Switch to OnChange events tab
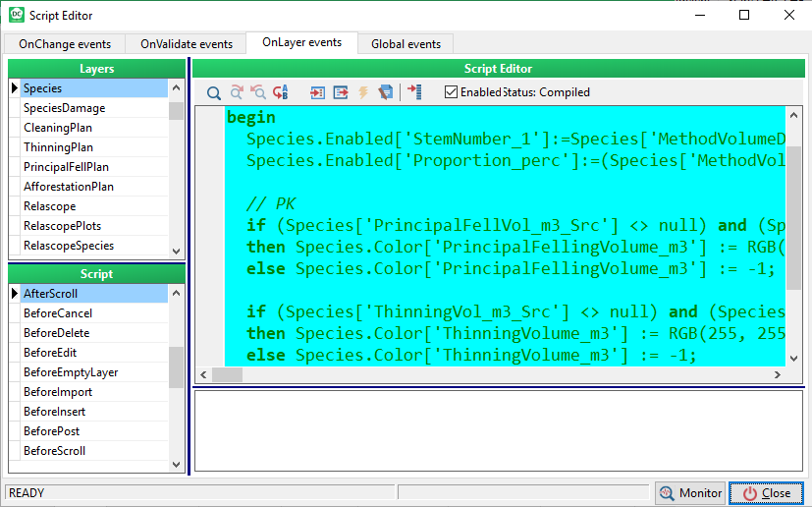This screenshot has height=507, width=812. point(65,44)
